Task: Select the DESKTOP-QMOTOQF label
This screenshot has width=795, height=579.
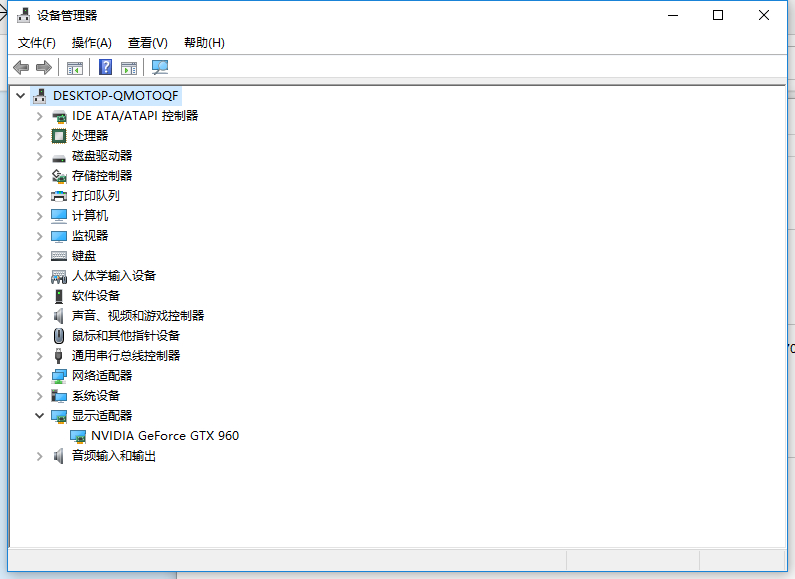Action: tap(116, 95)
